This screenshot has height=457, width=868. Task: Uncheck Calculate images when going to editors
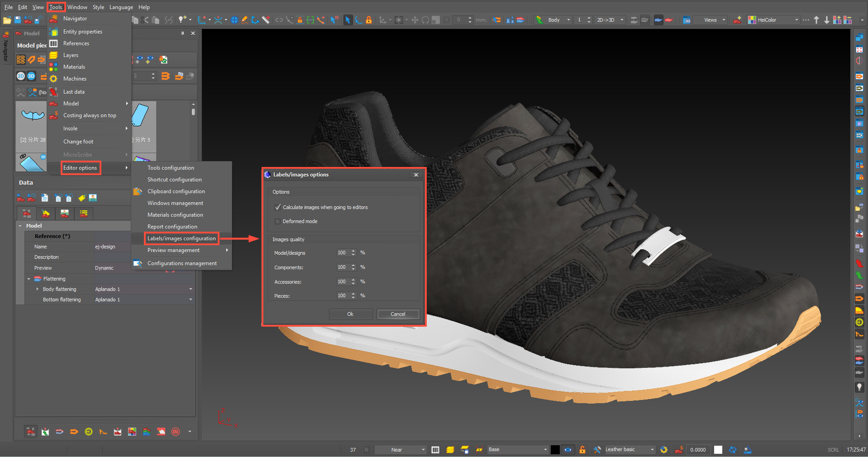pyautogui.click(x=278, y=207)
